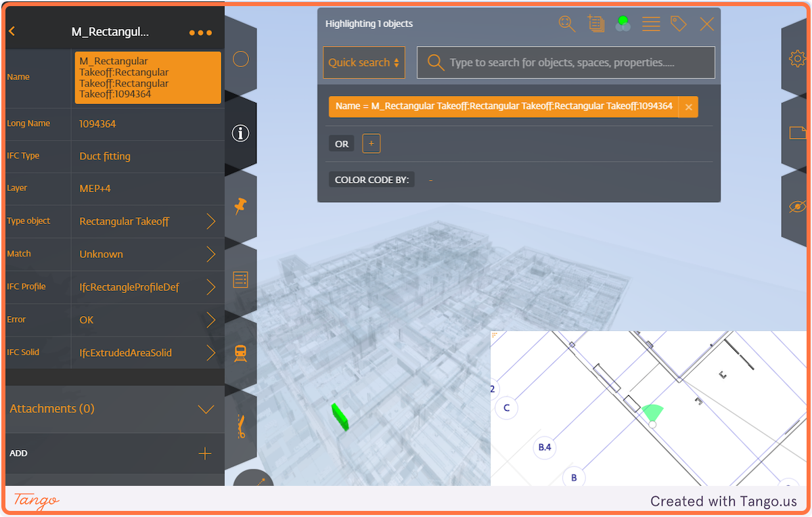Click the color circles icon with green dot

pyautogui.click(x=623, y=24)
